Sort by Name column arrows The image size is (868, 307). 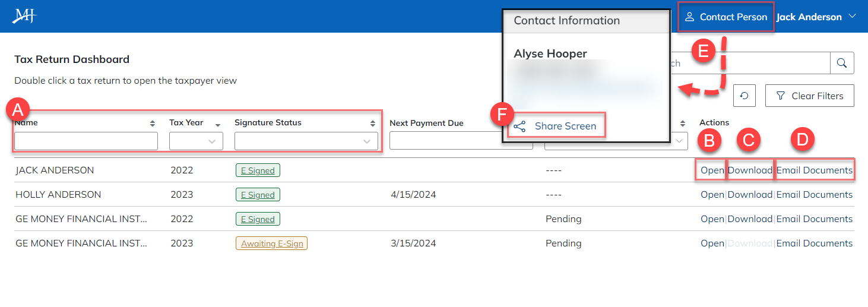[x=153, y=124]
